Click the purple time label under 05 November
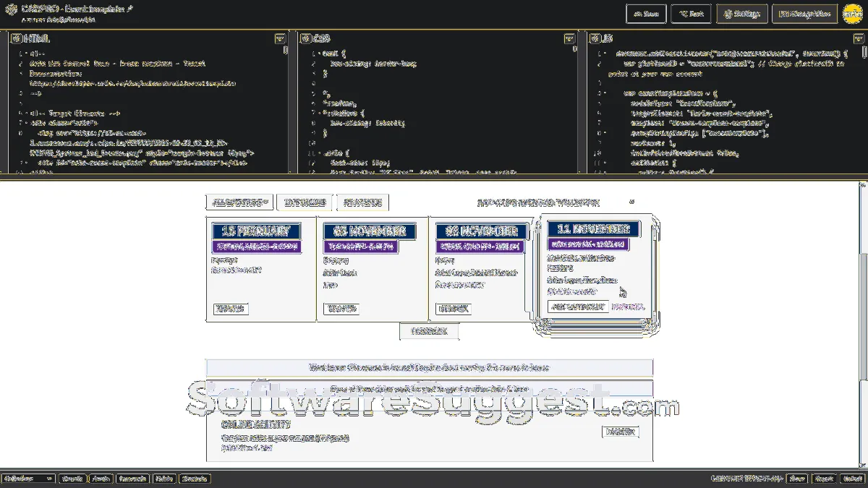 pyautogui.click(x=361, y=247)
